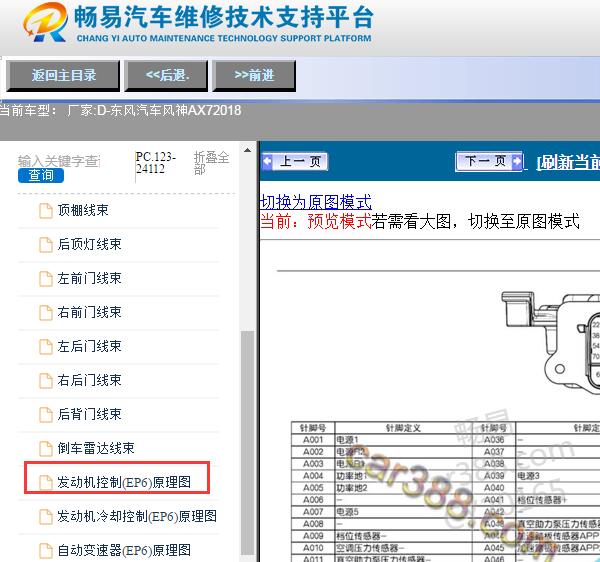Image resolution: width=600 pixels, height=562 pixels.
Task: Click the document icon beside 右前门线束
Action: click(46, 313)
